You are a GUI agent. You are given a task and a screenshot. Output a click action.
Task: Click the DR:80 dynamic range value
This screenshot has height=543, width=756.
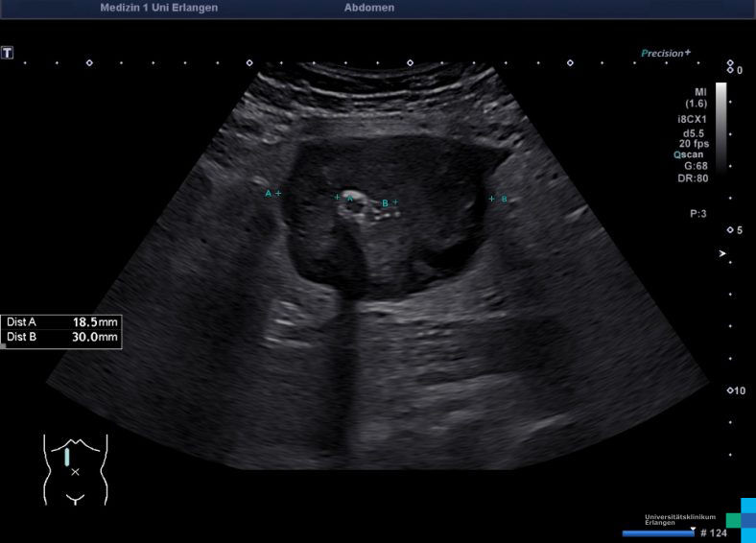[694, 177]
